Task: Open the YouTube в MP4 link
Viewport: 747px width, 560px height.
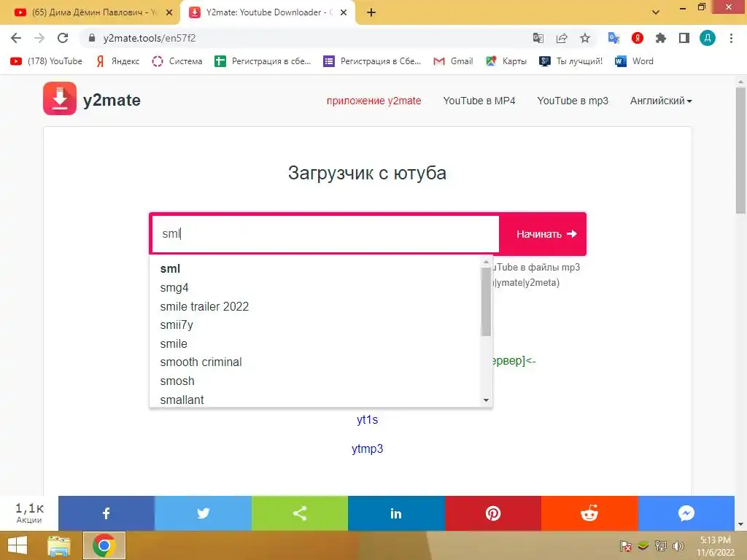Action: (479, 101)
